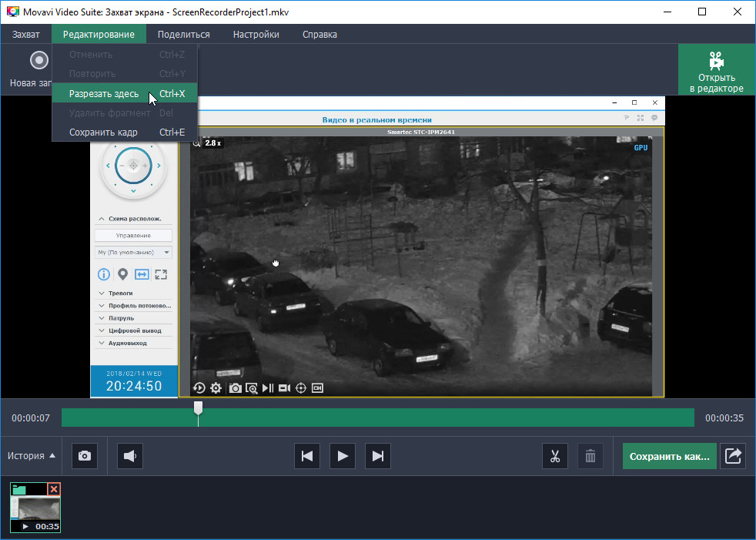Click the green timeline progress bar
This screenshot has height=540, width=756.
click(x=377, y=418)
